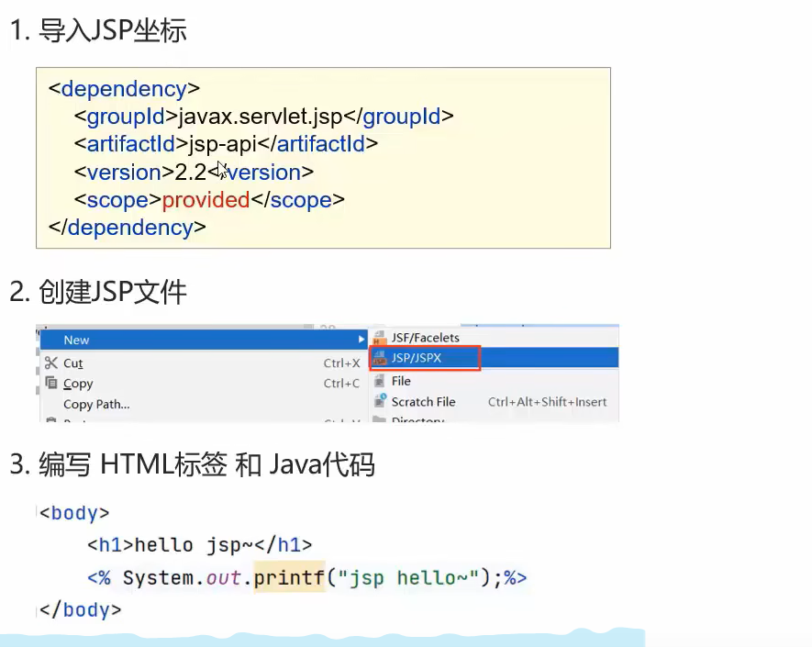
Task: Select the Cut context menu entry
Action: pos(73,363)
